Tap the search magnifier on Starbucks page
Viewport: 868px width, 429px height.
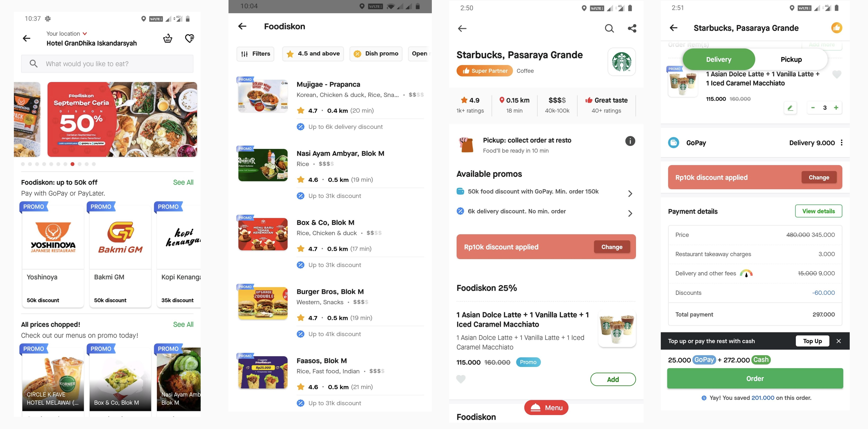coord(609,28)
